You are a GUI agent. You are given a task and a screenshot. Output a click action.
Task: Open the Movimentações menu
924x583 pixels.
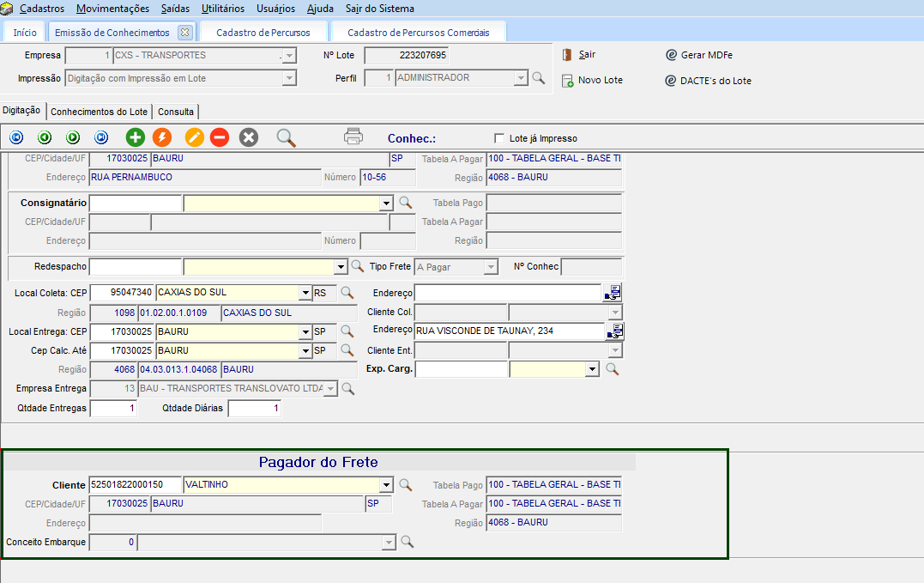click(x=112, y=9)
